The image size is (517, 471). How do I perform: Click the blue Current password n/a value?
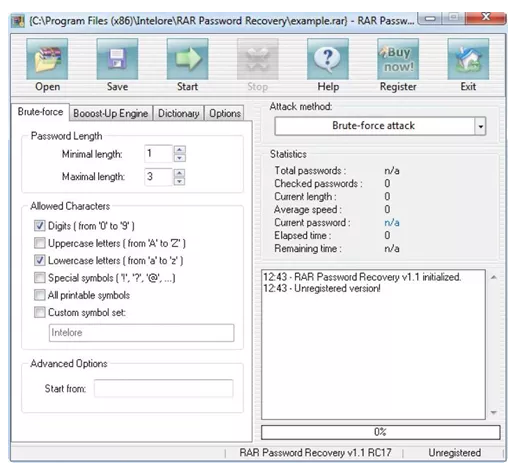(x=392, y=222)
